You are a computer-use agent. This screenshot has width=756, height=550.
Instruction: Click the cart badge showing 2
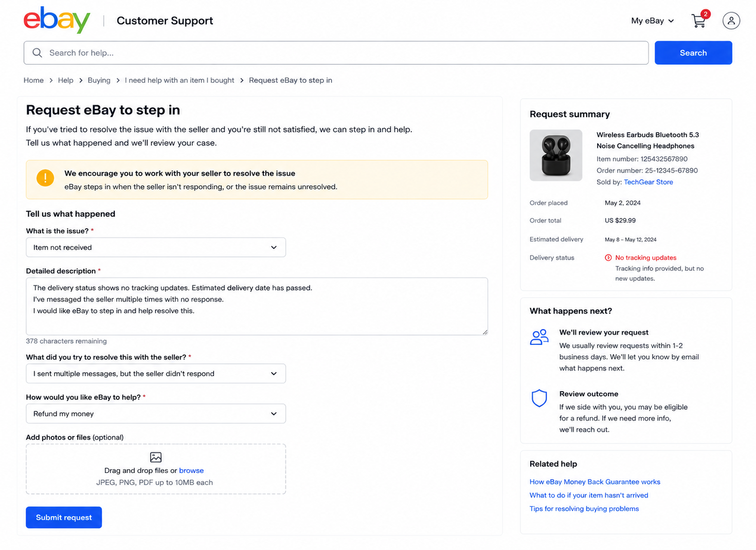point(706,14)
